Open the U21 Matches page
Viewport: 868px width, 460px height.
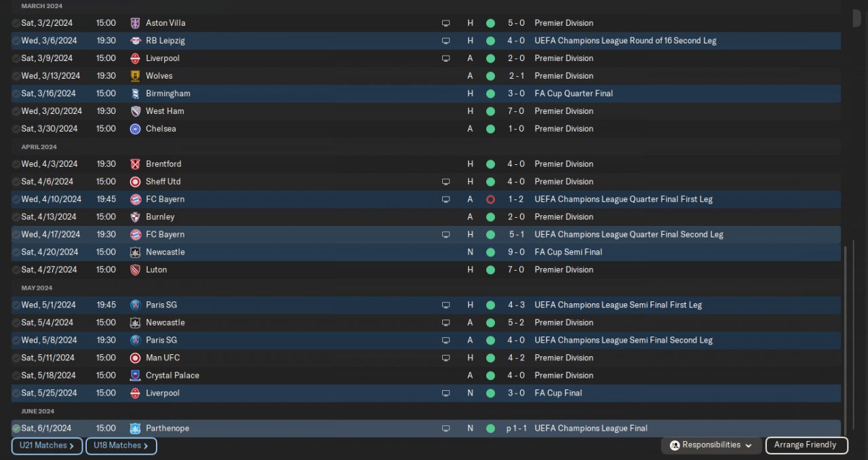47,446
